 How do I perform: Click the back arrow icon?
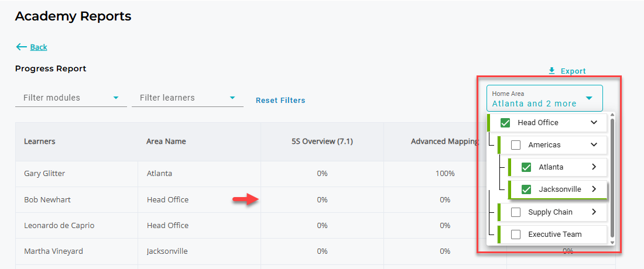click(x=21, y=47)
